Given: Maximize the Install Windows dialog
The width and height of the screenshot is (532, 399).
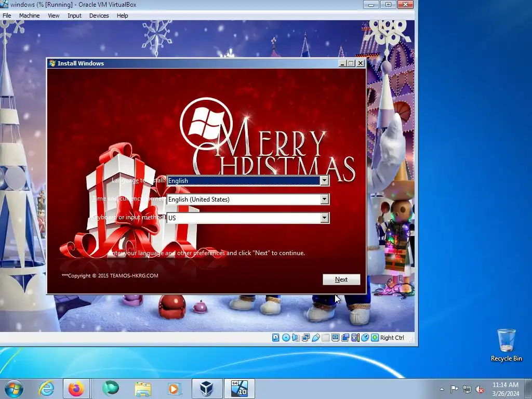Looking at the screenshot, I should (352, 63).
